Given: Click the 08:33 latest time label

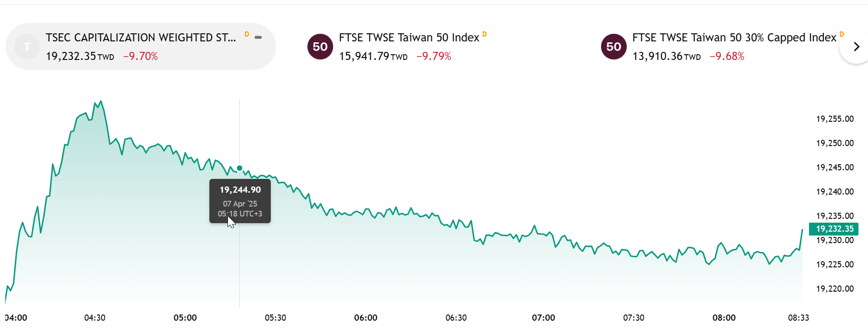Looking at the screenshot, I should click(x=798, y=318).
